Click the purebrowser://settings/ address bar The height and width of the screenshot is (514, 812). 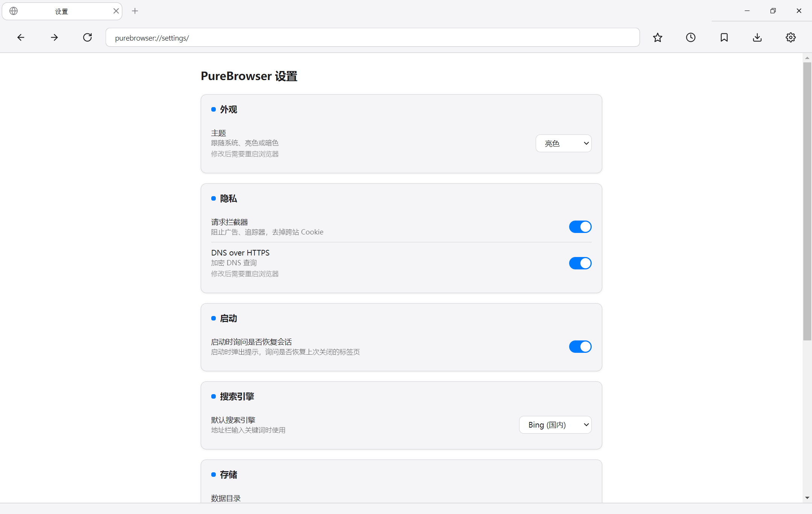point(373,38)
